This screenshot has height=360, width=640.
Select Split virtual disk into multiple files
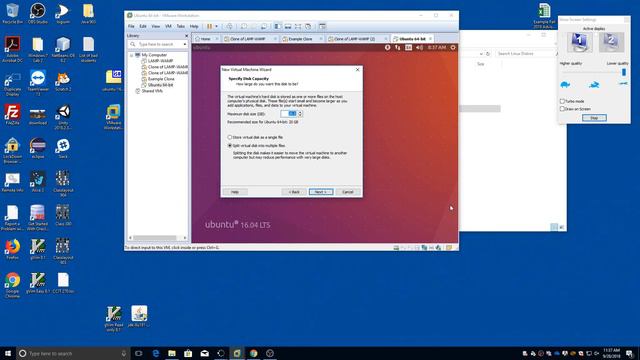tap(230, 146)
